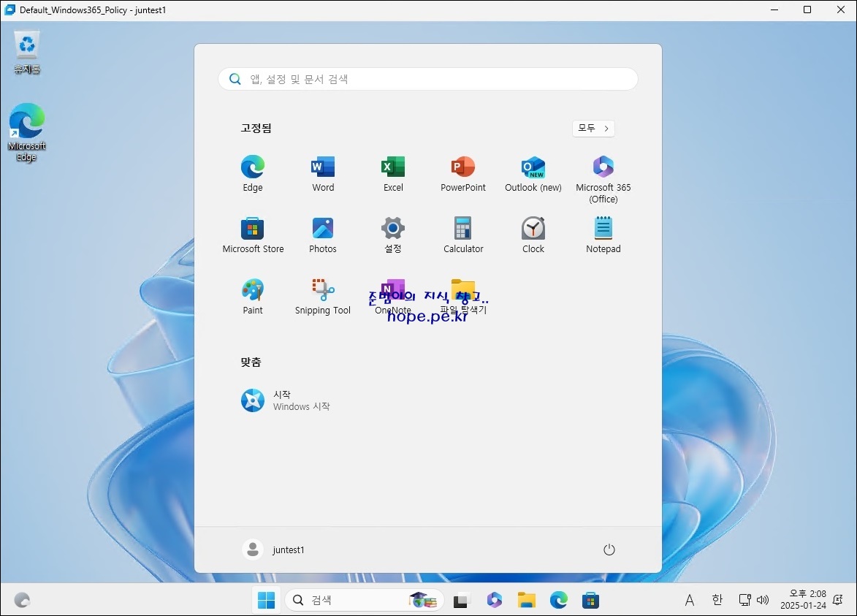Screen dimensions: 857x616
Task: Click the taskbar Start button
Action: point(266,600)
